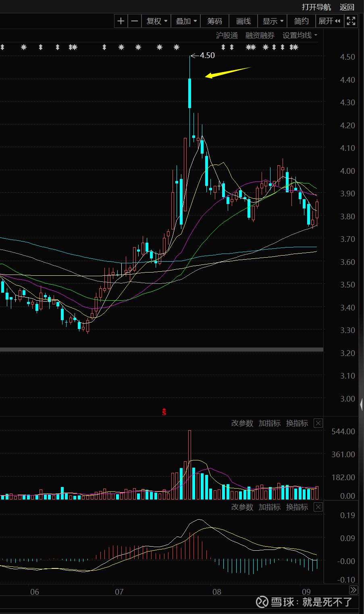Close the volume indicator panel with X
Screen dimensions: 364x614
[318, 423]
